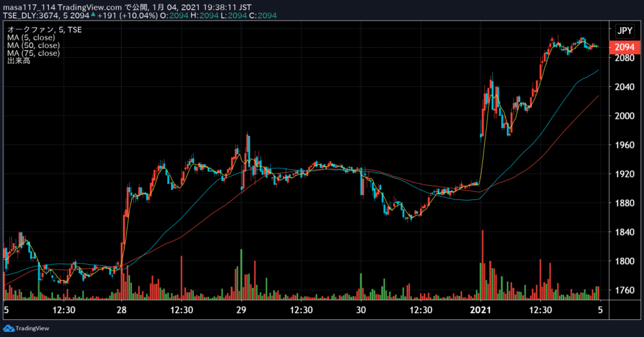
Task: Click the MA (75, close) indicator legend
Action: point(33,53)
